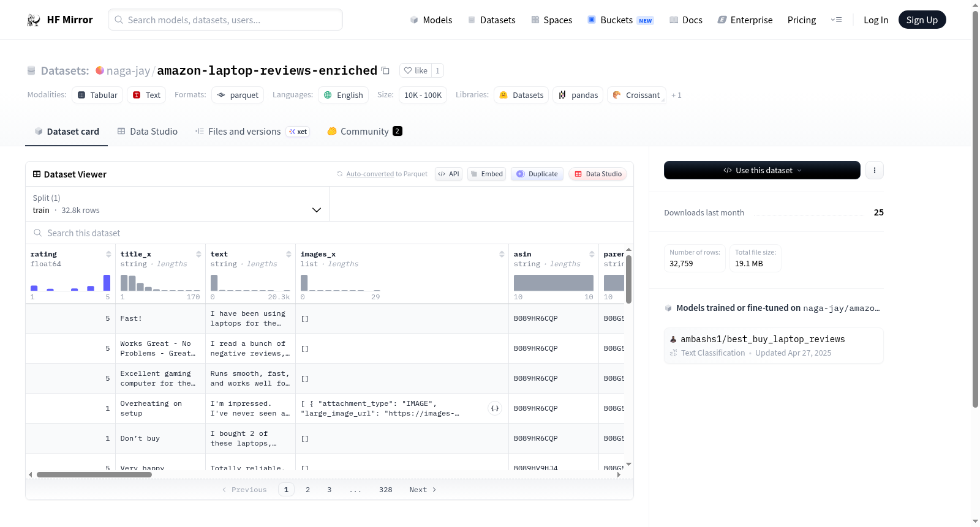This screenshot has width=980, height=527.
Task: Sort the images_x column
Action: point(502,254)
